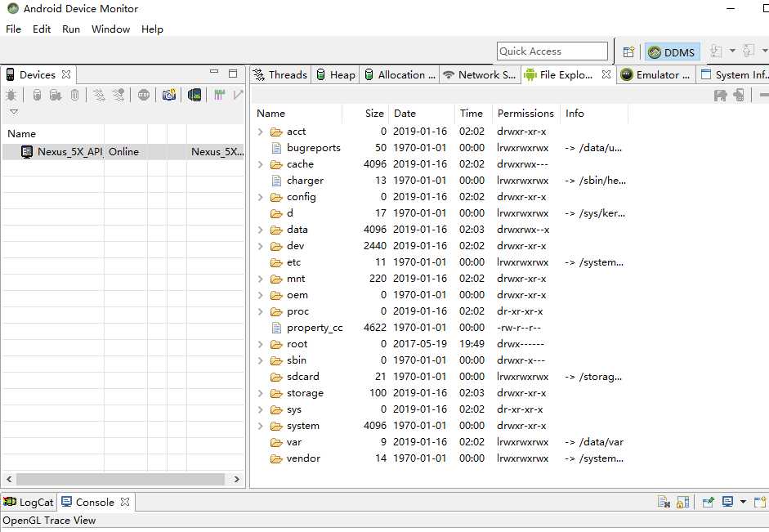Close the Devices view tab
This screenshot has width=769, height=532.
[x=66, y=74]
